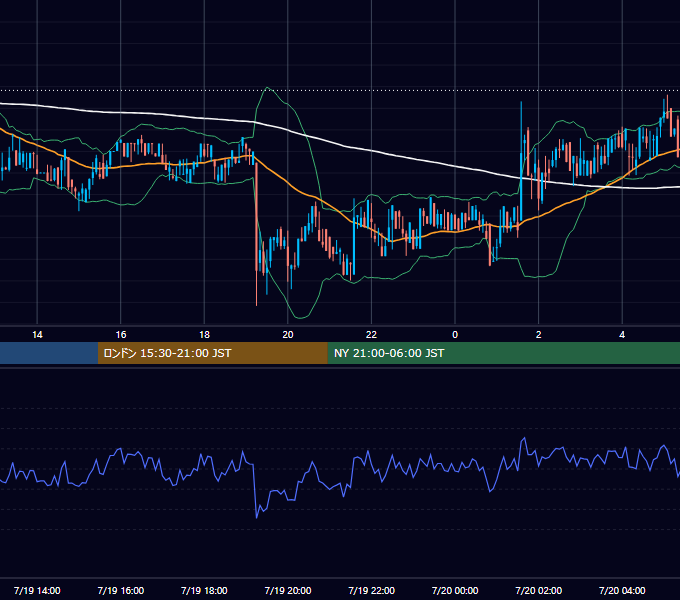This screenshot has width=680, height=600.
Task: Click the 7/20 00:00 time label
Action: pos(455,590)
